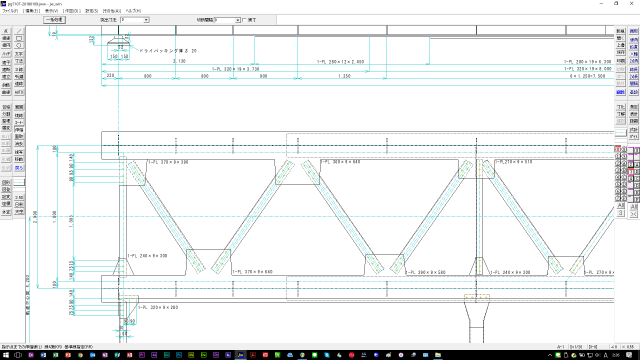Choose the 消去 erase tool
The width and height of the screenshot is (640, 360).
point(19,144)
